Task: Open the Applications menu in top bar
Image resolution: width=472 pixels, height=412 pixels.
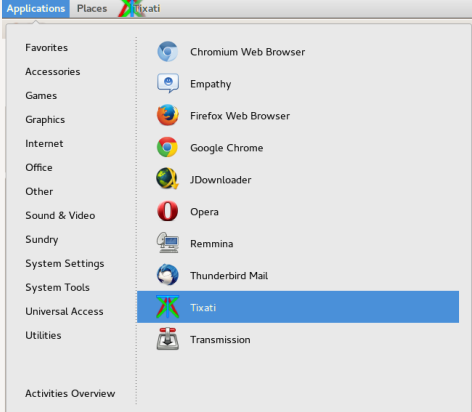Action: [x=36, y=9]
